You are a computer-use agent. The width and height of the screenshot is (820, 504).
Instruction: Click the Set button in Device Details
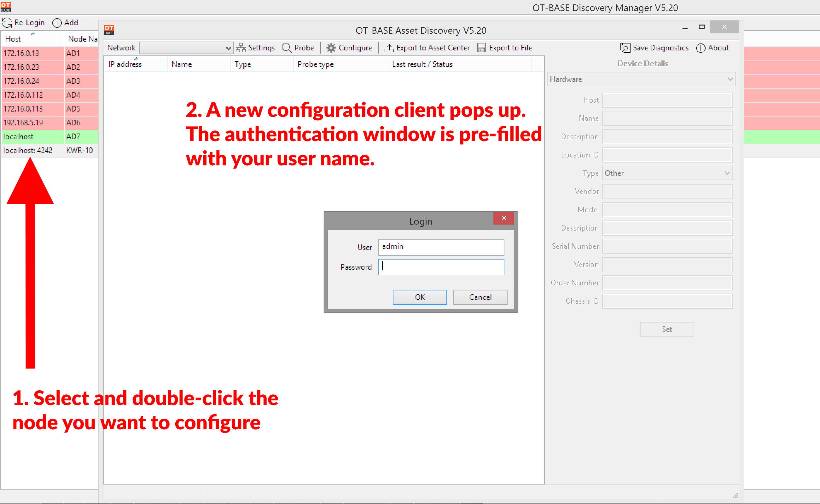tap(667, 329)
